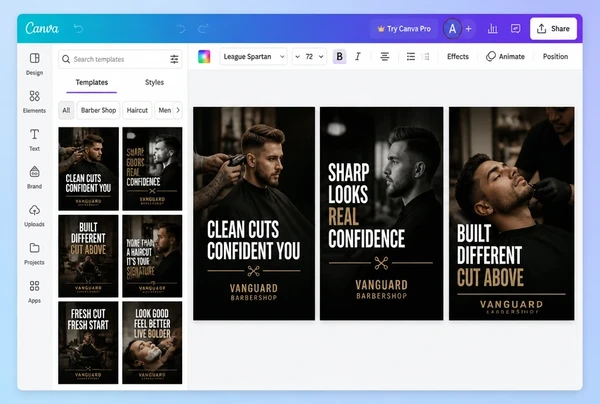Toggle bulleted list formatting
This screenshot has height=404, width=600.
click(411, 57)
